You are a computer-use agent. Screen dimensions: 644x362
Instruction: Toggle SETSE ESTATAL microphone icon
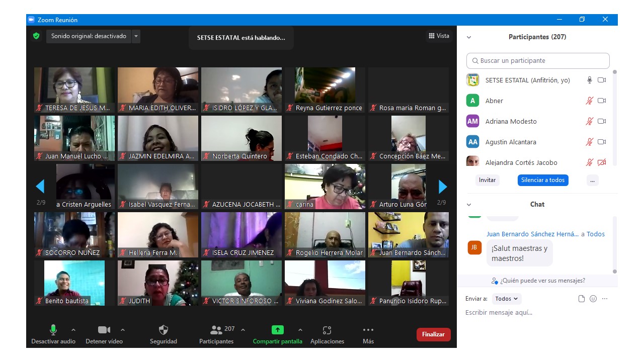[x=590, y=80]
